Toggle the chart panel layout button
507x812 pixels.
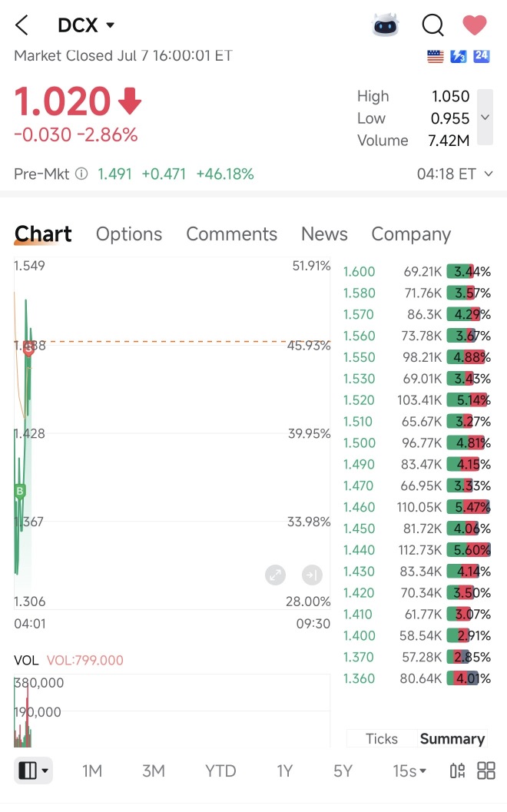[x=33, y=771]
